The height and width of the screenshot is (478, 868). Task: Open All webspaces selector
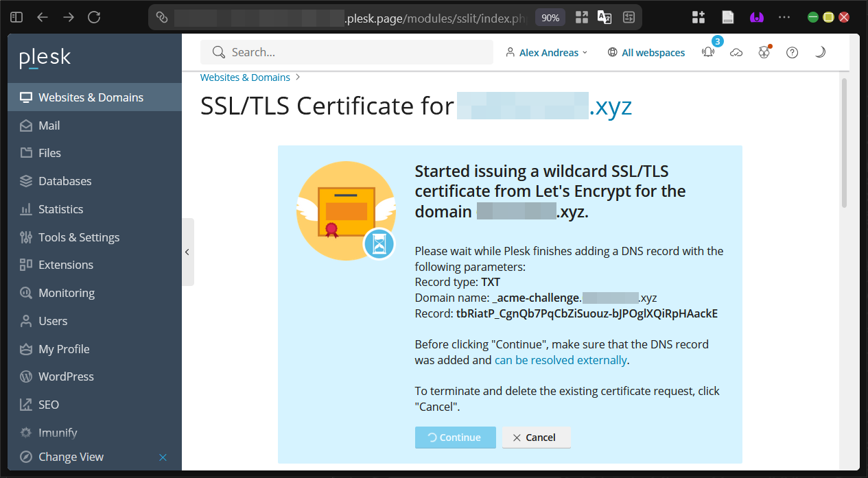tap(646, 52)
